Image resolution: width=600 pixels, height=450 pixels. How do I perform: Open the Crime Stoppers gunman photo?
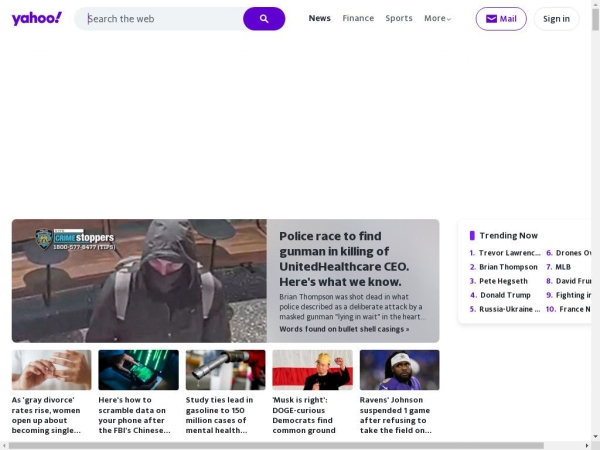coord(139,281)
